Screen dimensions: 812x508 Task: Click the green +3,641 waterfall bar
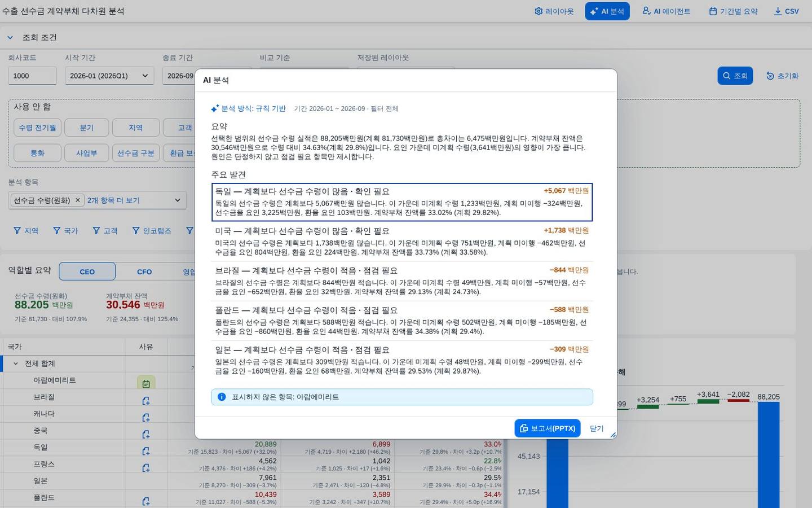(708, 401)
